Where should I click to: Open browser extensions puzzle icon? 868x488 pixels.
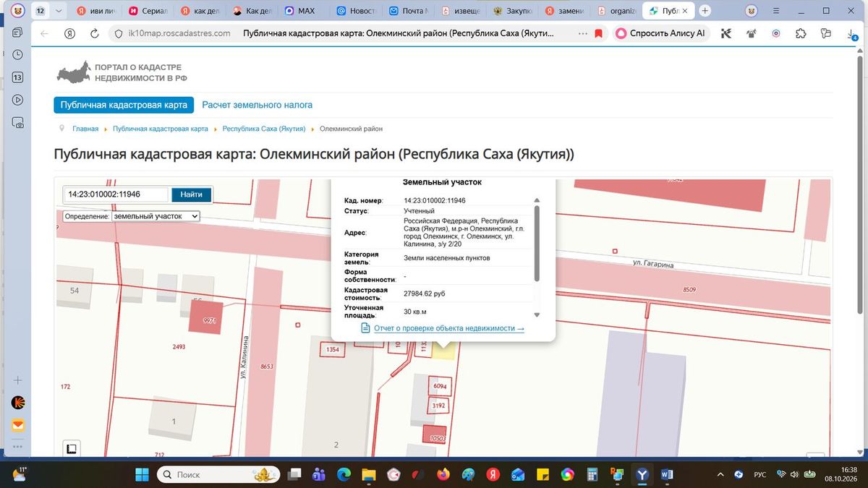click(x=801, y=33)
